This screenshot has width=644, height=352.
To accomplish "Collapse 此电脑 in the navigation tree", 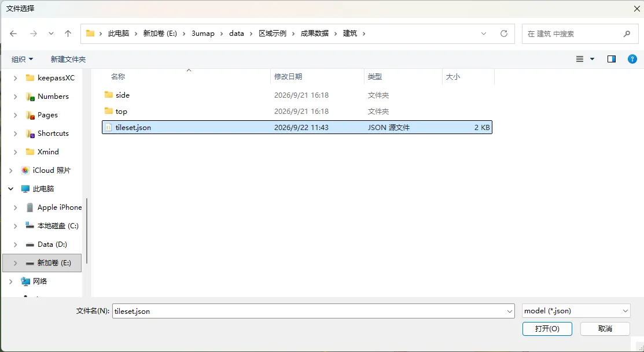I will pos(10,189).
